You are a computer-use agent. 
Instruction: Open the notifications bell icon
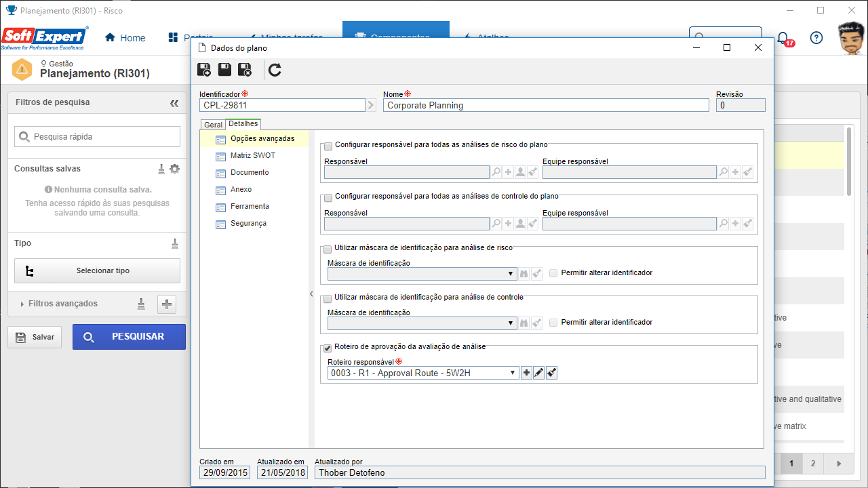tap(783, 38)
